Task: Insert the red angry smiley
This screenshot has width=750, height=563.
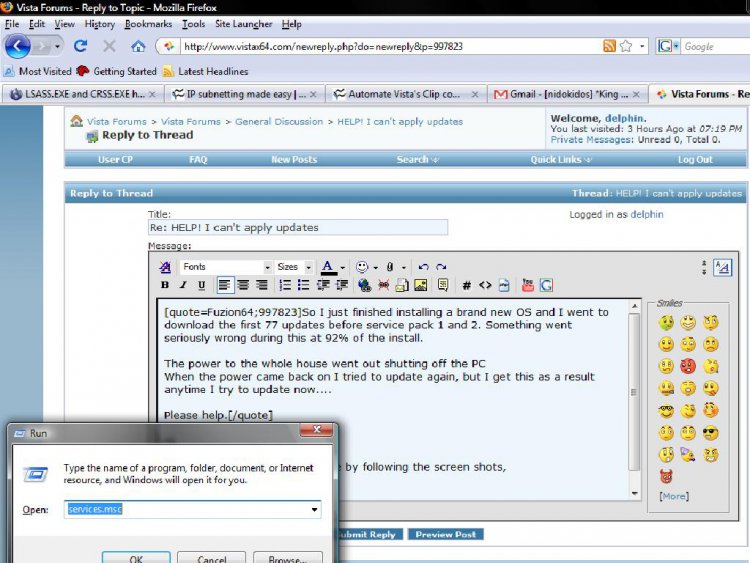Action: click(x=688, y=366)
